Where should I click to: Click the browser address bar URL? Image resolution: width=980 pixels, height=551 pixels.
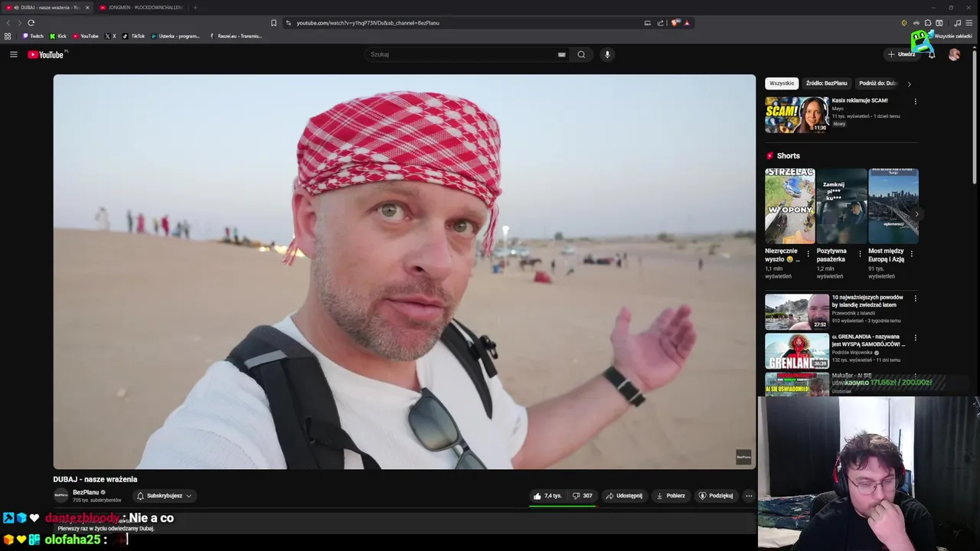click(x=367, y=23)
